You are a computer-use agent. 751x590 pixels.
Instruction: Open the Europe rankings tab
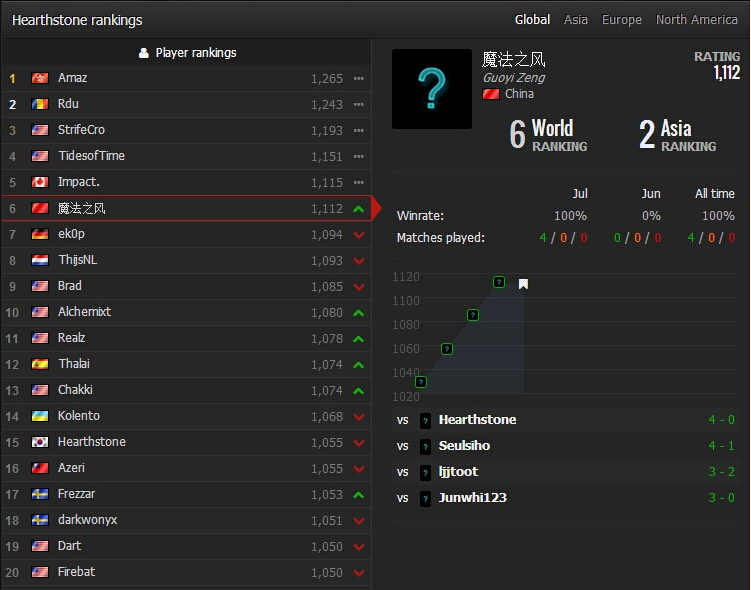[621, 20]
